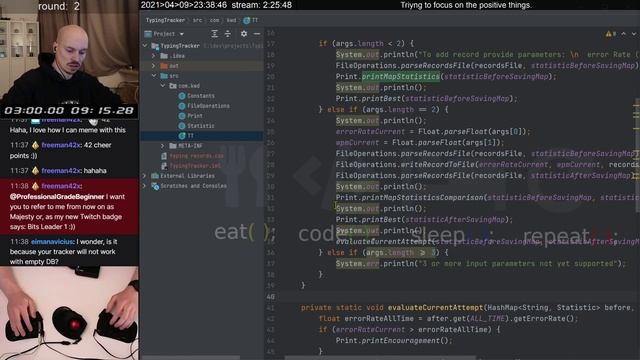Expand the .idea folder
The width and height of the screenshot is (640, 360).
154,56
